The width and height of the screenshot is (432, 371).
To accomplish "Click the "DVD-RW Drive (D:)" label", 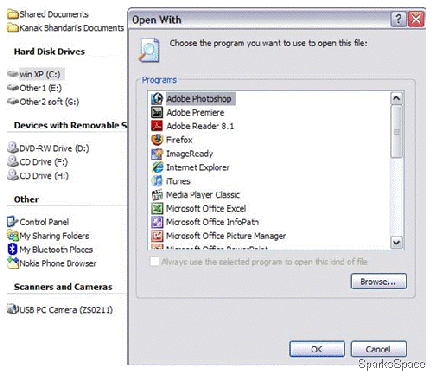I will (x=54, y=148).
